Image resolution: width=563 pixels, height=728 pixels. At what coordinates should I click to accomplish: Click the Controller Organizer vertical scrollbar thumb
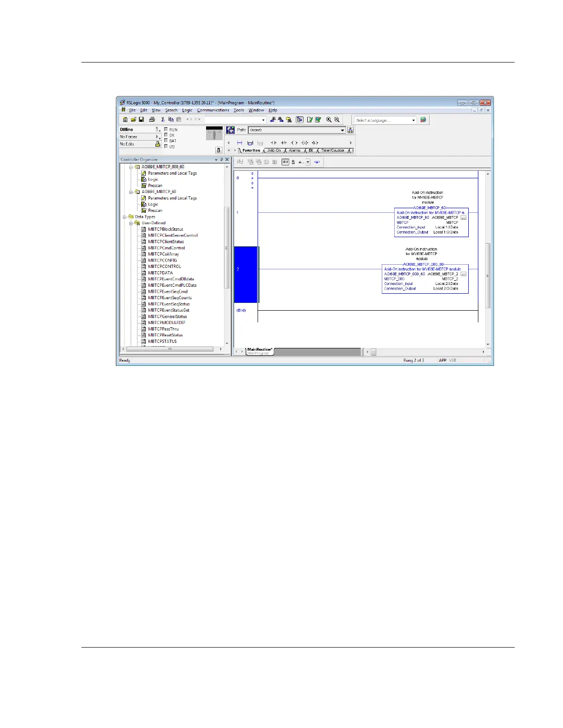[x=227, y=248]
